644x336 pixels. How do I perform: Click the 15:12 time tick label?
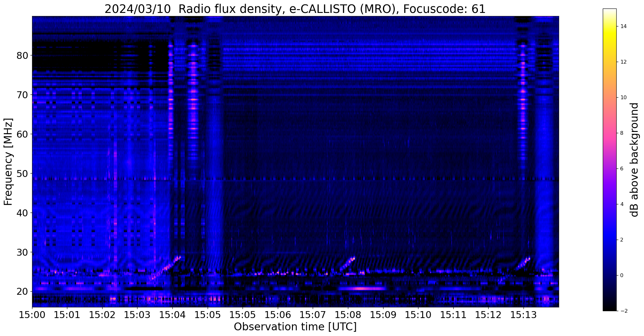[x=488, y=315]
